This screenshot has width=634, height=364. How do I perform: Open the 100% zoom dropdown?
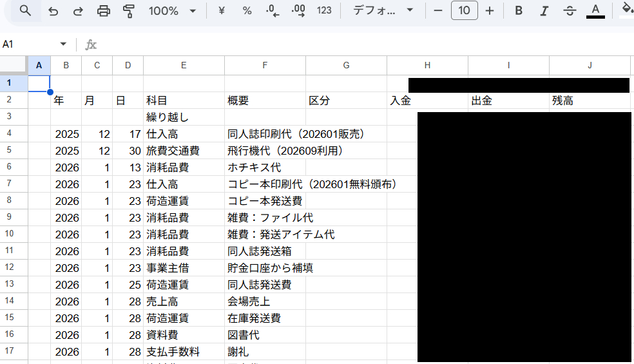(x=172, y=11)
